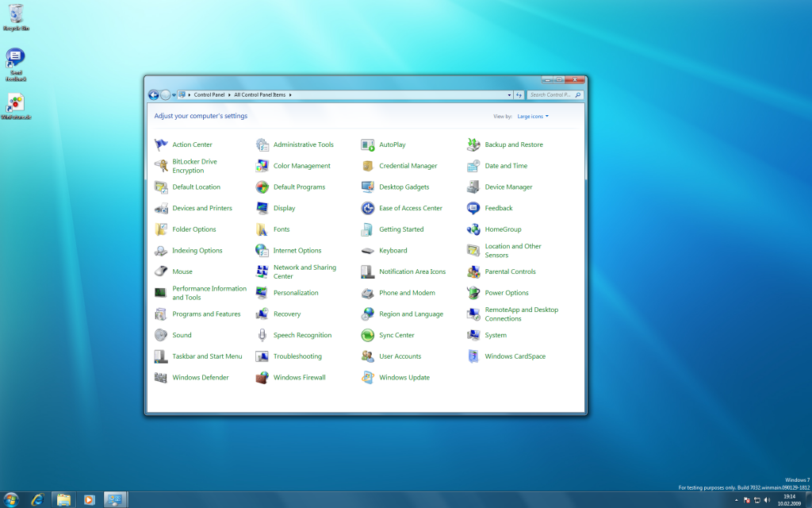Click the volume icon in system tray

tap(767, 500)
